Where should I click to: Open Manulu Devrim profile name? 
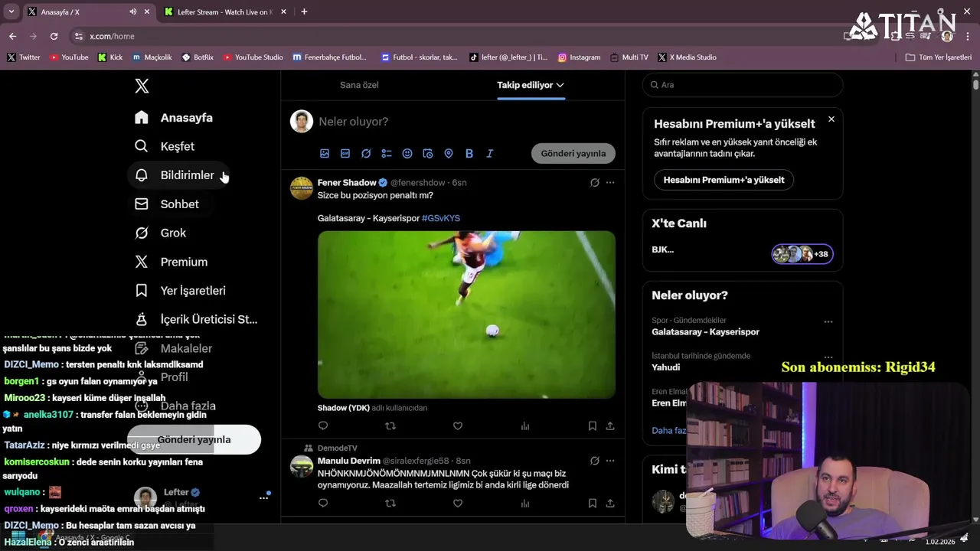coord(349,461)
